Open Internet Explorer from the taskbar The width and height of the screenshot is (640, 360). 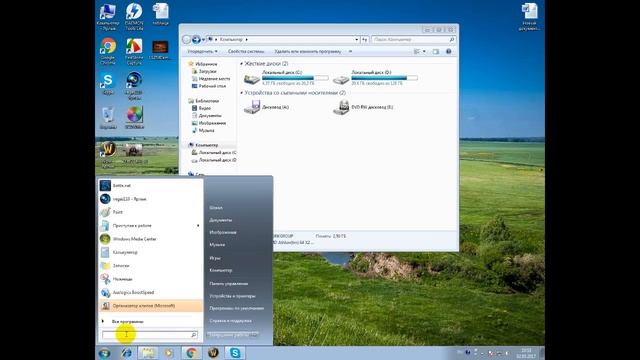(x=126, y=353)
